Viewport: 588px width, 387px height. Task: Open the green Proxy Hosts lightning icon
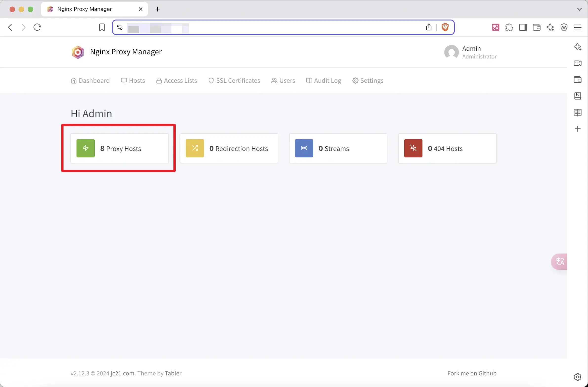[85, 148]
